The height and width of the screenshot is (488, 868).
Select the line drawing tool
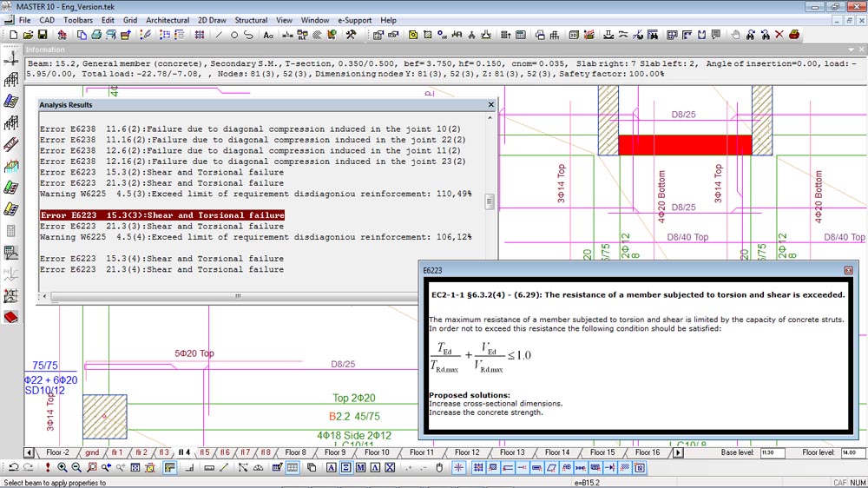[219, 35]
